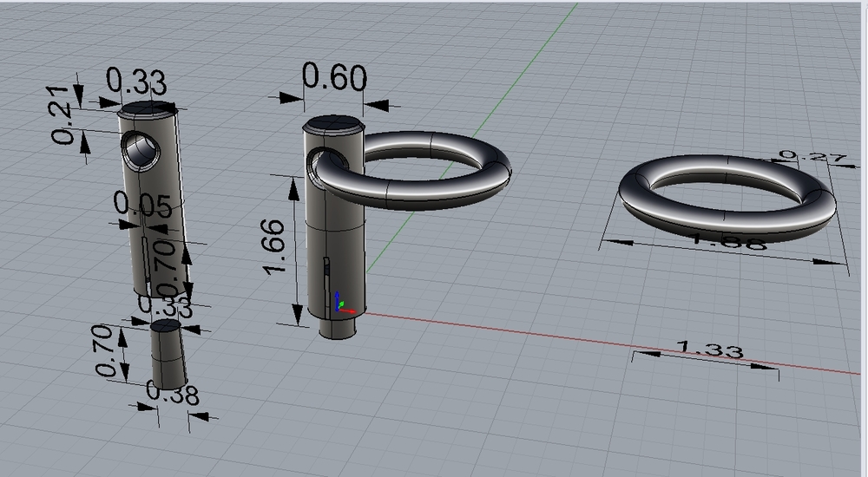Click the 0.38 dimension below the small plug

[172, 395]
